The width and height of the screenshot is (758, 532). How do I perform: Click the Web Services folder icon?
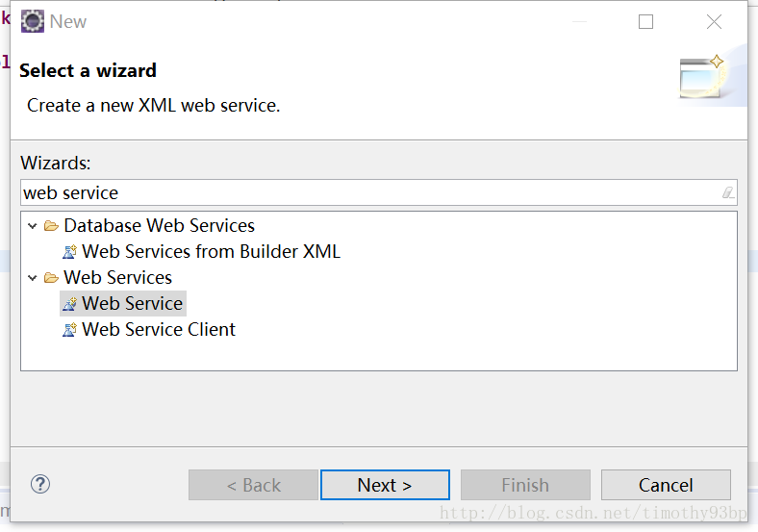(x=51, y=278)
